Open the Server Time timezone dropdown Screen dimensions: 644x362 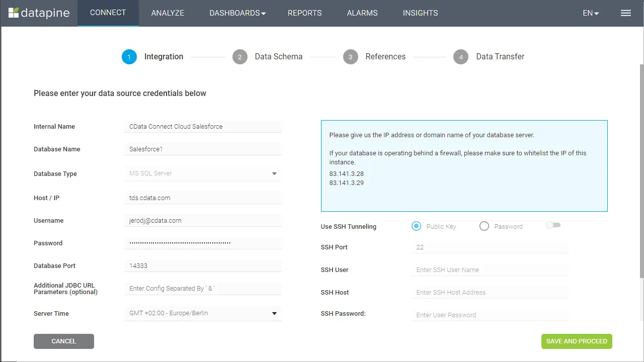point(274,313)
